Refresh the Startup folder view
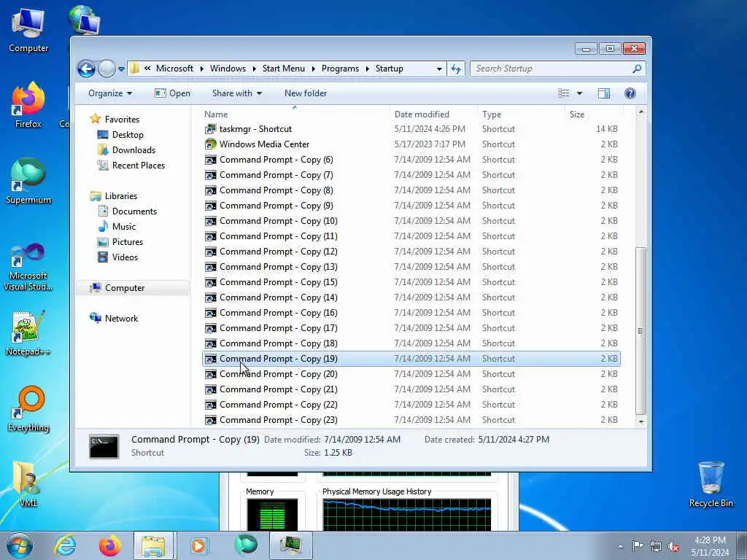 pos(456,69)
